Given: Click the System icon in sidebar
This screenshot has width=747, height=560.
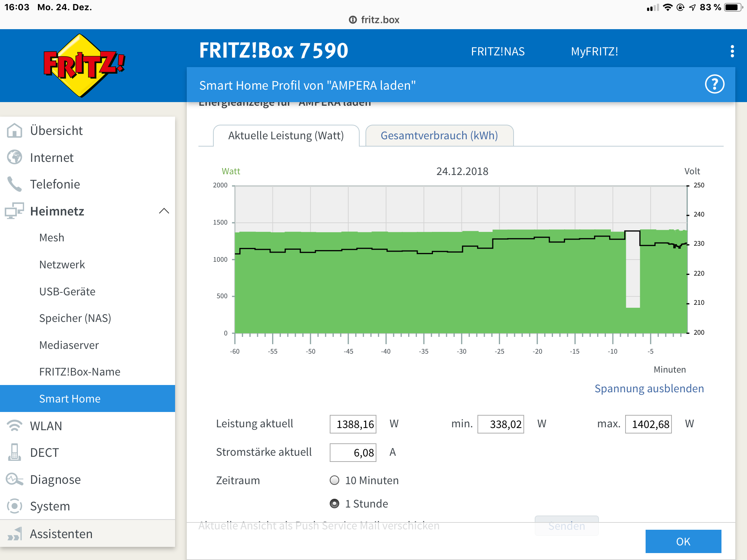Looking at the screenshot, I should point(15,506).
